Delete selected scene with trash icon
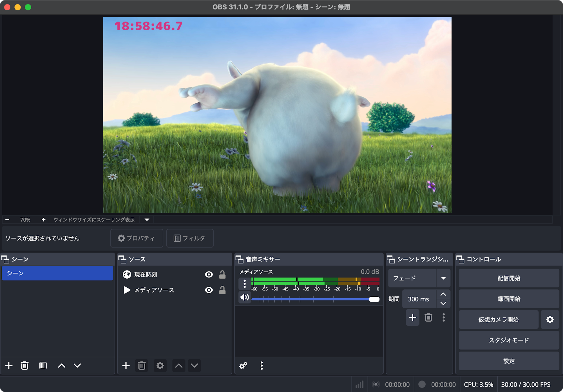Viewport: 563px width, 392px height. click(x=24, y=366)
